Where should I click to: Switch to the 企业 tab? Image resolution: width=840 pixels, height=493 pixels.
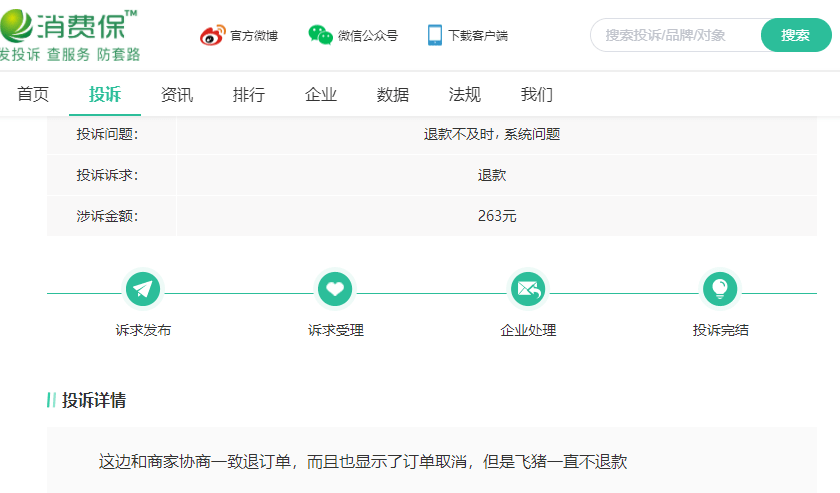click(x=321, y=94)
